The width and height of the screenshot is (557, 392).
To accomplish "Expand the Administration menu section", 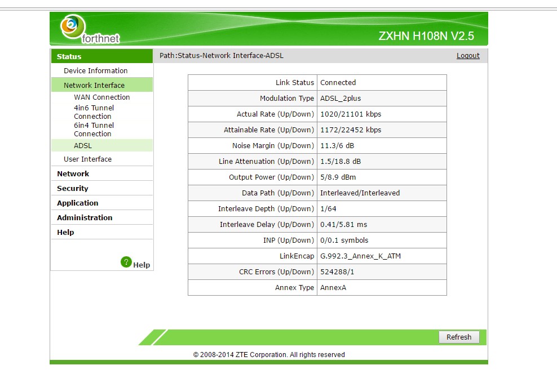I will 85,217.
